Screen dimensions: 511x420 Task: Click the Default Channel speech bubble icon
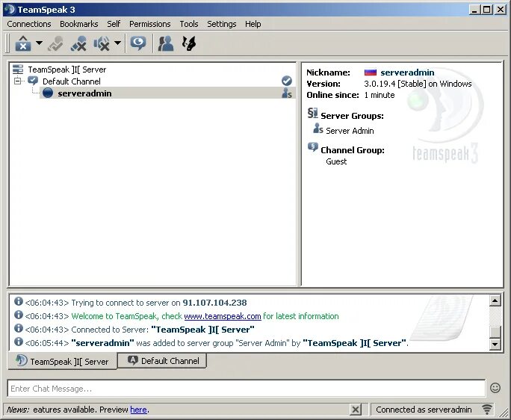coord(33,81)
